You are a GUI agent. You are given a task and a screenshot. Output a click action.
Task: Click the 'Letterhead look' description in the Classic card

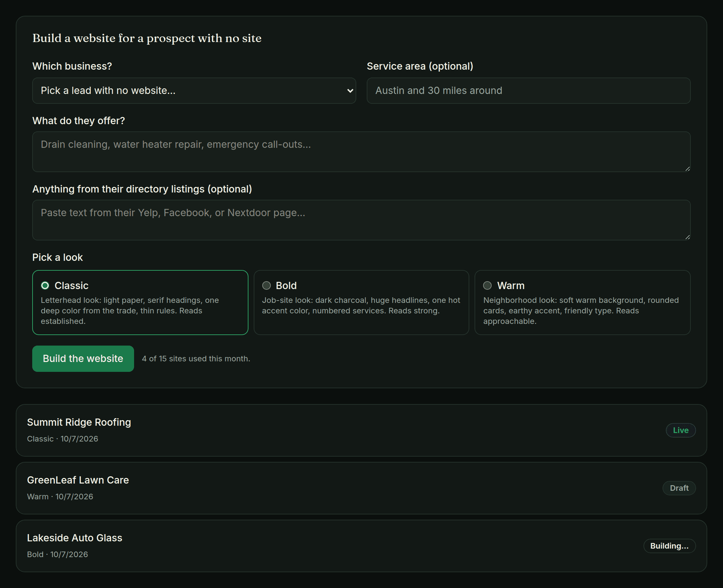[130, 311]
